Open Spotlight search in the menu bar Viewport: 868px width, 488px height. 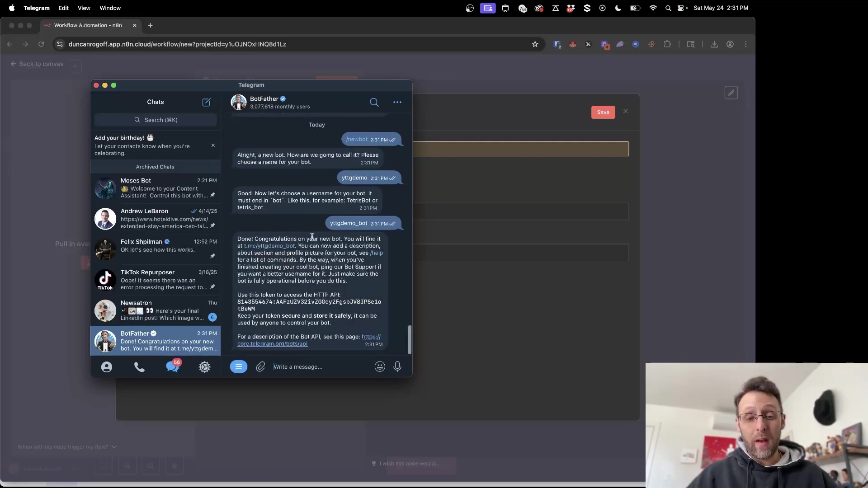[668, 8]
